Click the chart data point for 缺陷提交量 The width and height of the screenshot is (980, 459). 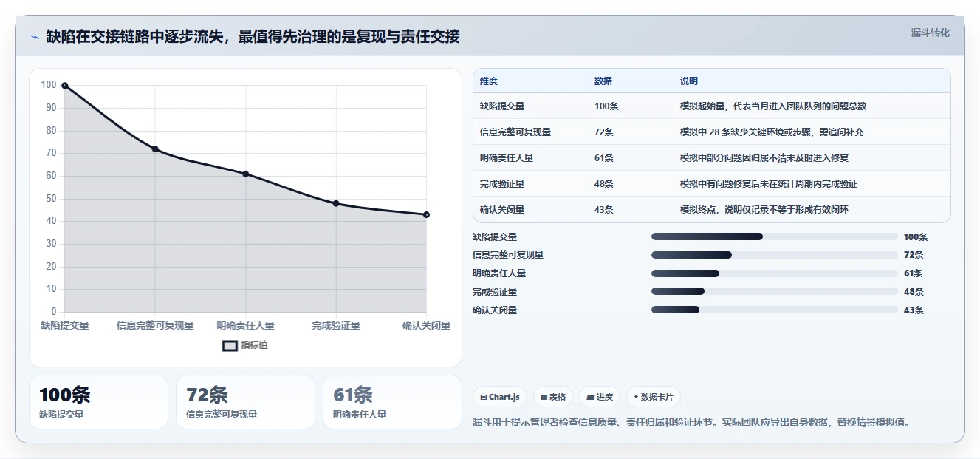pos(65,86)
